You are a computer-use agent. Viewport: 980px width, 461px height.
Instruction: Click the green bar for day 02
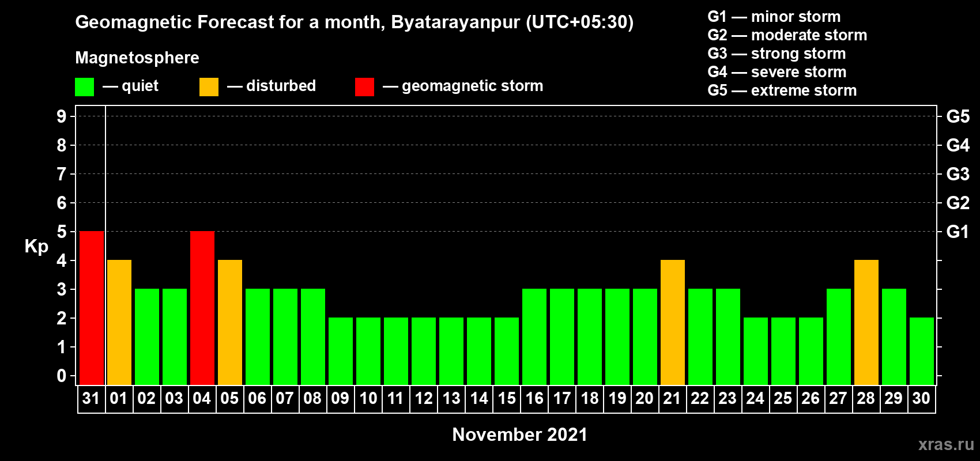tap(147, 337)
